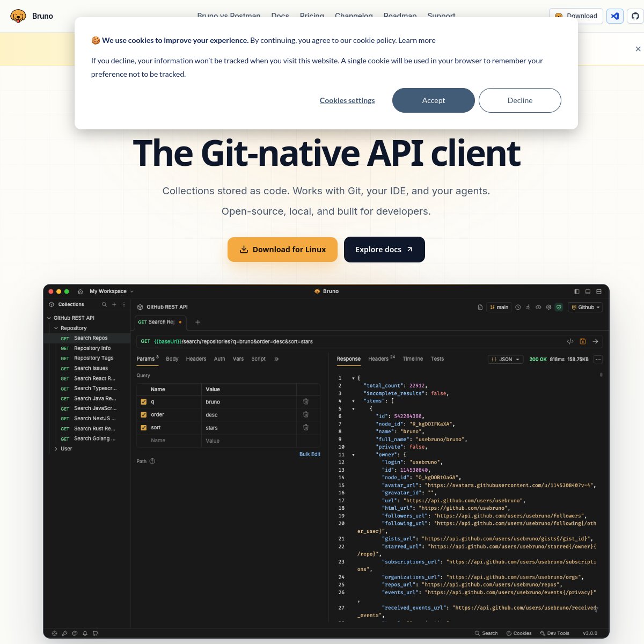
Task: Click the GET Search Rep tab
Action: point(160,322)
